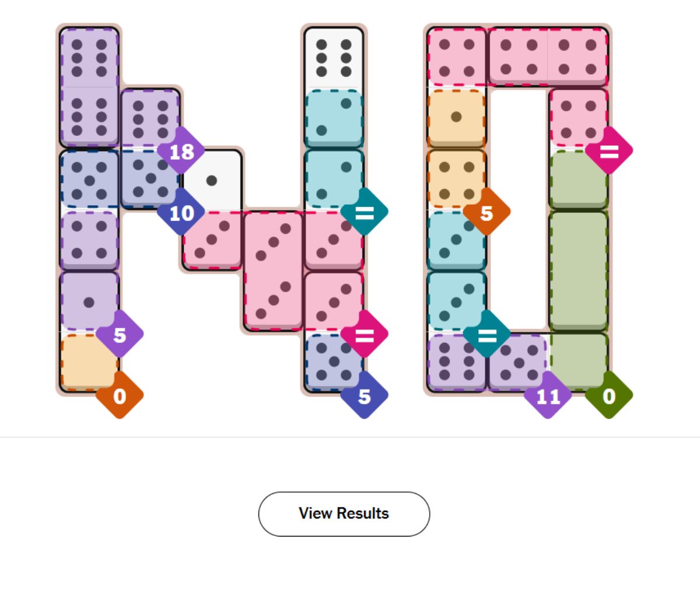This screenshot has width=700, height=589.
Task: Select the green 0 diamond bottom right
Action: 608,397
